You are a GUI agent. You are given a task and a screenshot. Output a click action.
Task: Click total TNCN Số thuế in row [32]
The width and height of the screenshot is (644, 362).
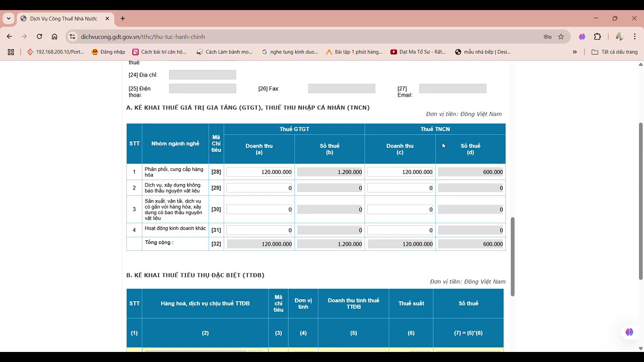(x=470, y=244)
